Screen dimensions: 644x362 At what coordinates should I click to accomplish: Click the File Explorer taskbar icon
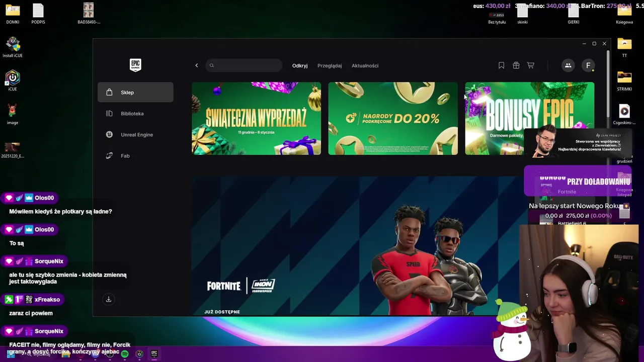(66, 354)
